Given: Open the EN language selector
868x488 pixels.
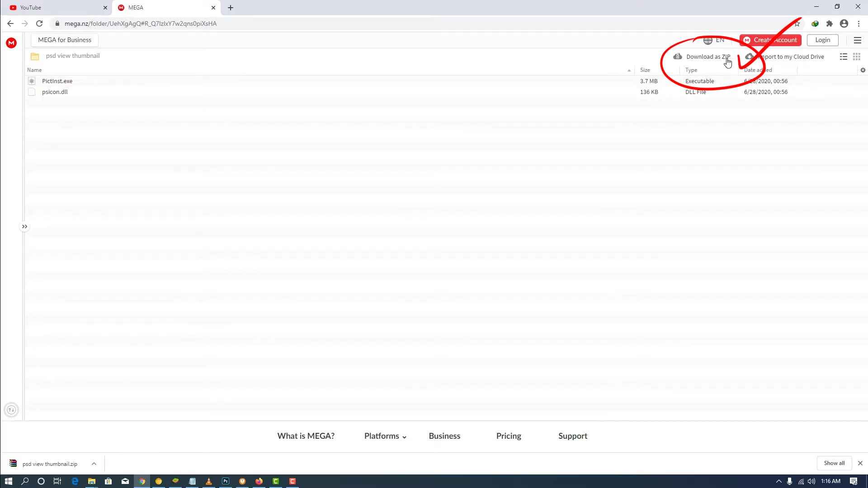Looking at the screenshot, I should (x=714, y=40).
